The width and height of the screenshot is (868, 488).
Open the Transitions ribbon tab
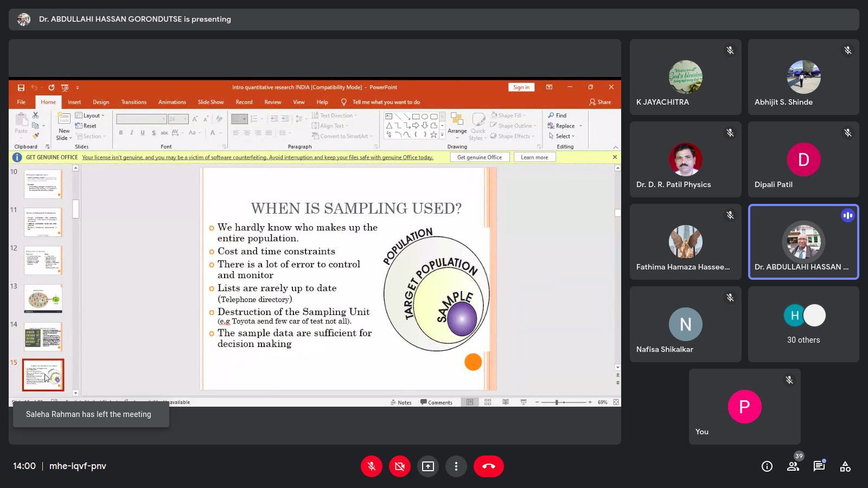pos(134,102)
